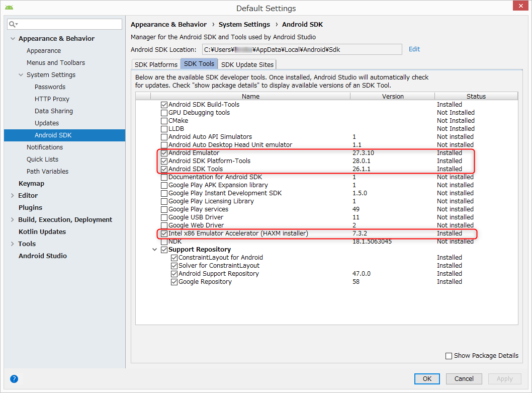Collapse System Settings tree arrow
Screen dimensions: 532x393
(x=21, y=75)
